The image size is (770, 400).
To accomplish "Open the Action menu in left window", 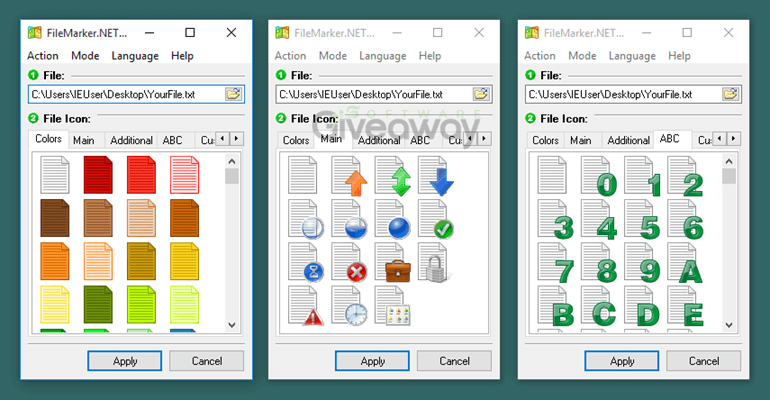I will [43, 56].
